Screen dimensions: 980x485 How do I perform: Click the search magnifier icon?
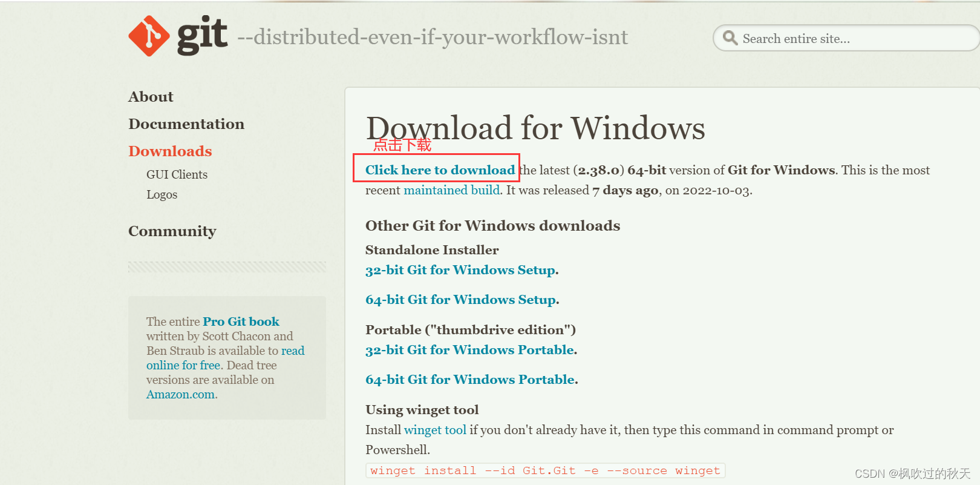pyautogui.click(x=730, y=38)
